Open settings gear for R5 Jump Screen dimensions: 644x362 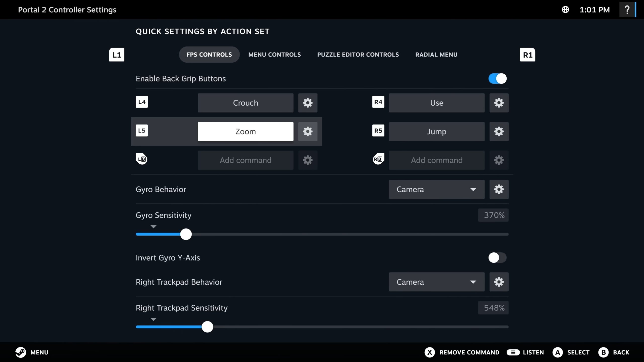499,131
